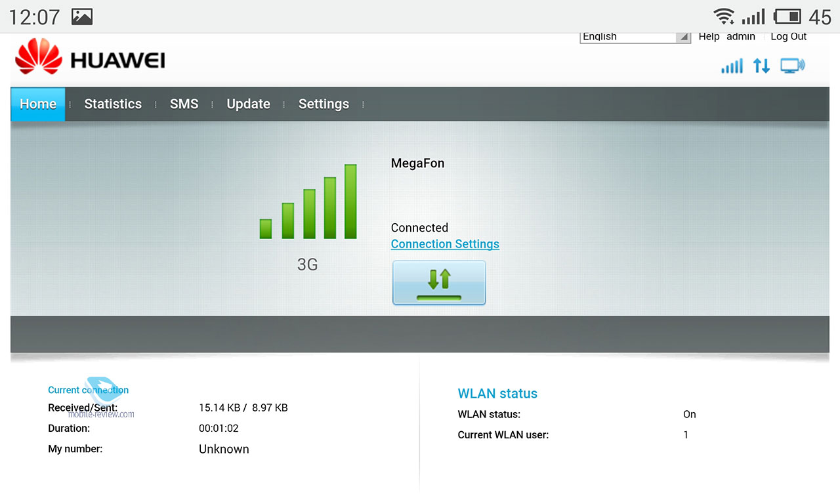Toggle the data connection button

point(439,283)
